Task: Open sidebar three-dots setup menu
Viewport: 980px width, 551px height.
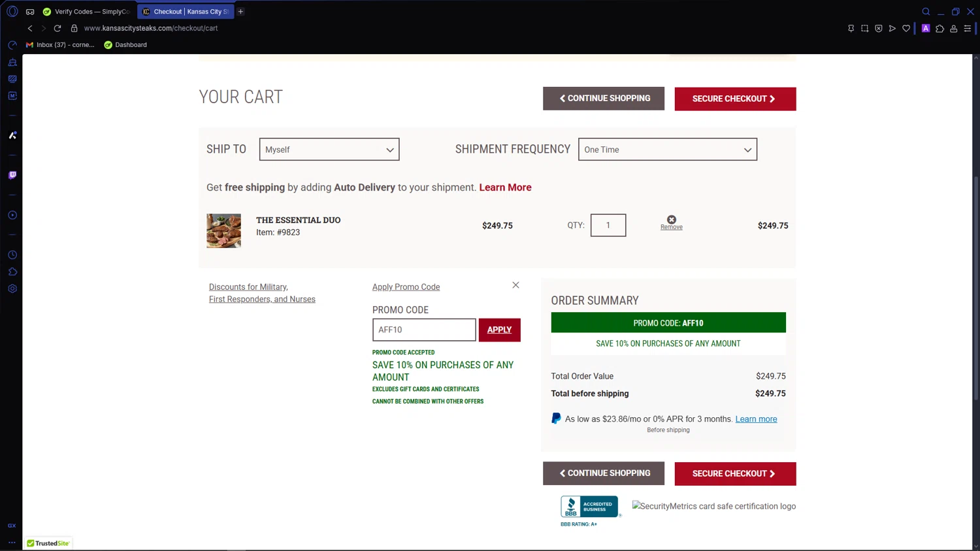Action: click(12, 542)
